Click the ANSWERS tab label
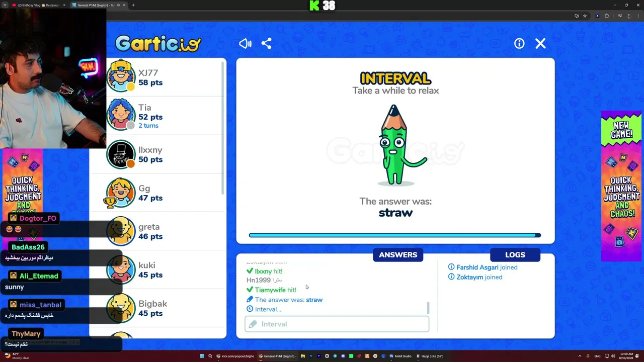644x362 pixels. pyautogui.click(x=398, y=255)
